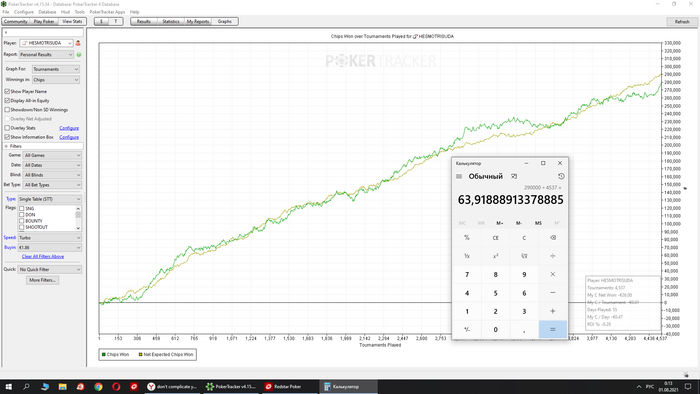Image resolution: width=700 pixels, height=394 pixels.
Task: Check the SNG flag
Action: coord(21,208)
